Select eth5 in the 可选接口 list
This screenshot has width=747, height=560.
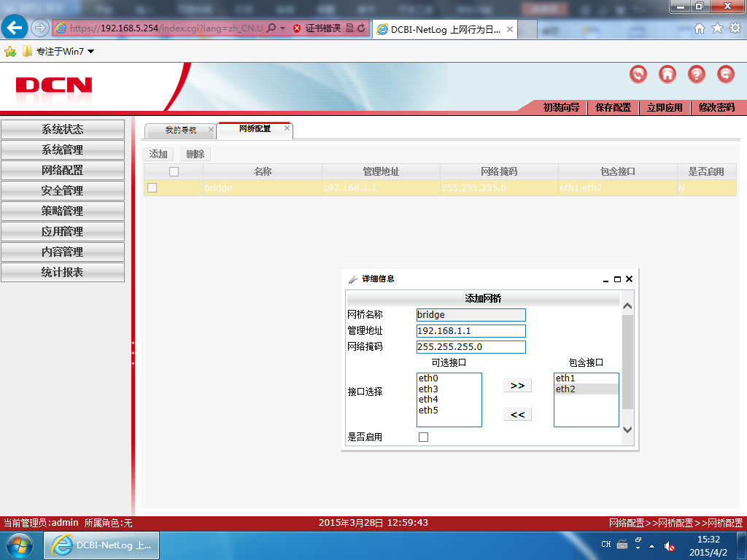click(449, 410)
